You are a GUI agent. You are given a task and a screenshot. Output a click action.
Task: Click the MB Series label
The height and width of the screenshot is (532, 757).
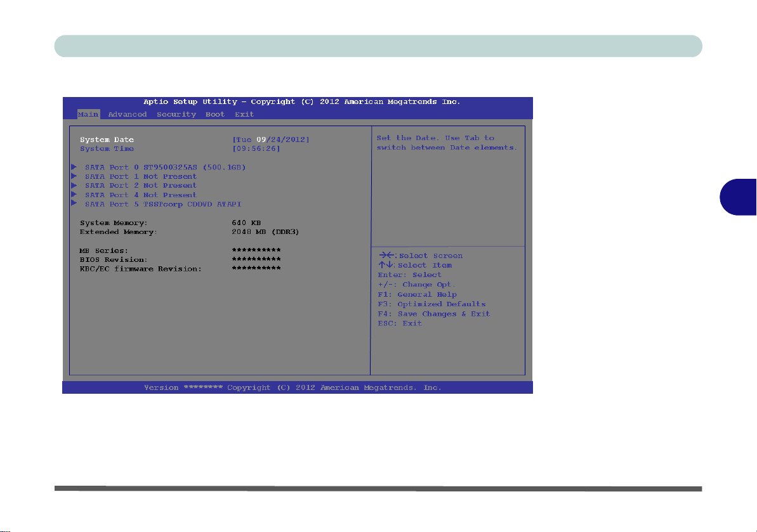coord(104,251)
